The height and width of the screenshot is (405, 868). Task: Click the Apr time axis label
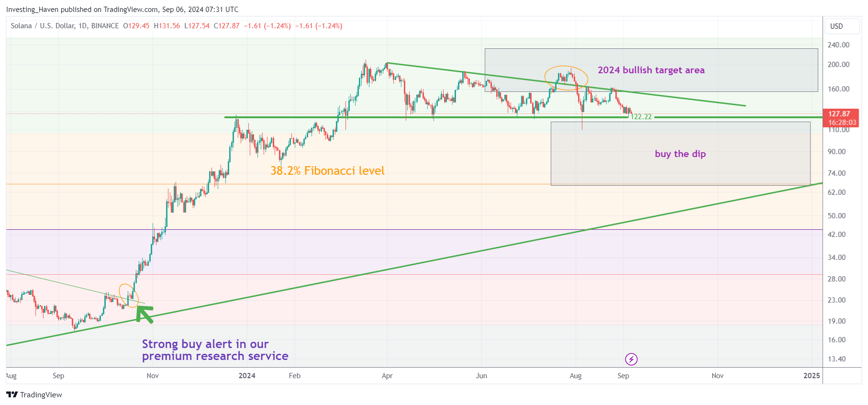coord(387,376)
